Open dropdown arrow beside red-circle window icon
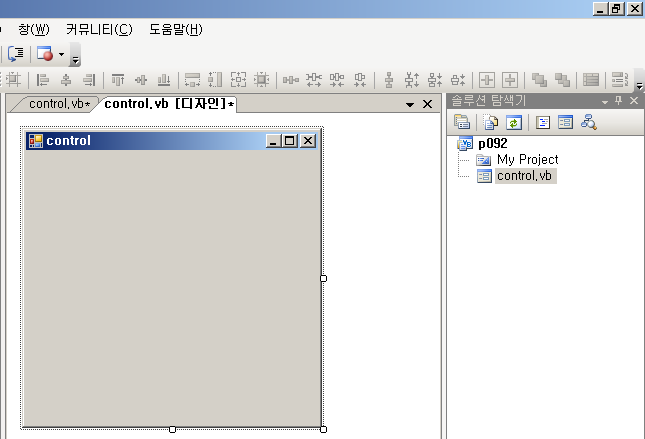The image size is (645, 439). pyautogui.click(x=61, y=54)
